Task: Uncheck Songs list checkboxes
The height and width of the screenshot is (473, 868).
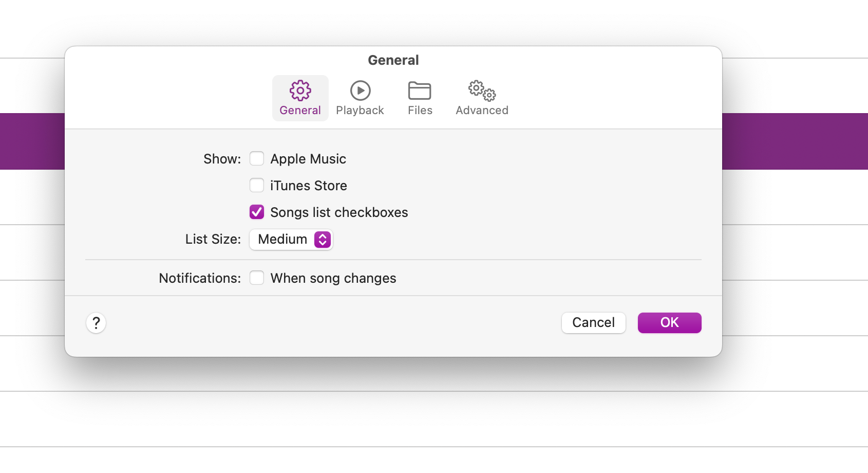Action: pyautogui.click(x=257, y=212)
